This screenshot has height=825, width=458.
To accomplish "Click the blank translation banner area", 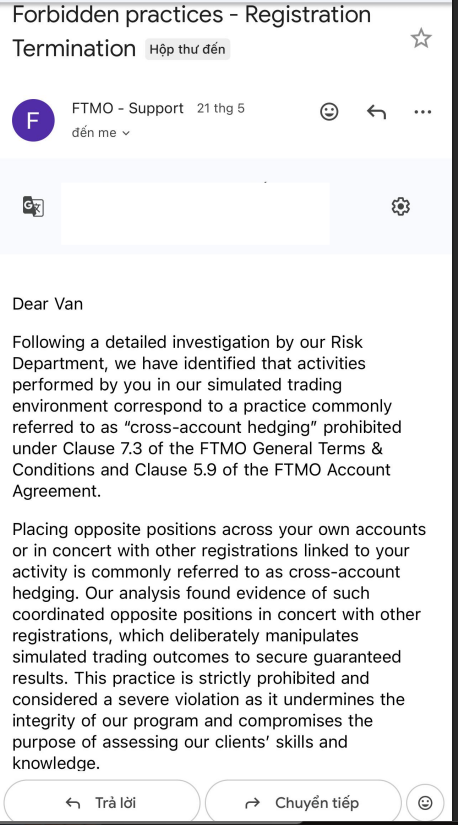I will (195, 213).
